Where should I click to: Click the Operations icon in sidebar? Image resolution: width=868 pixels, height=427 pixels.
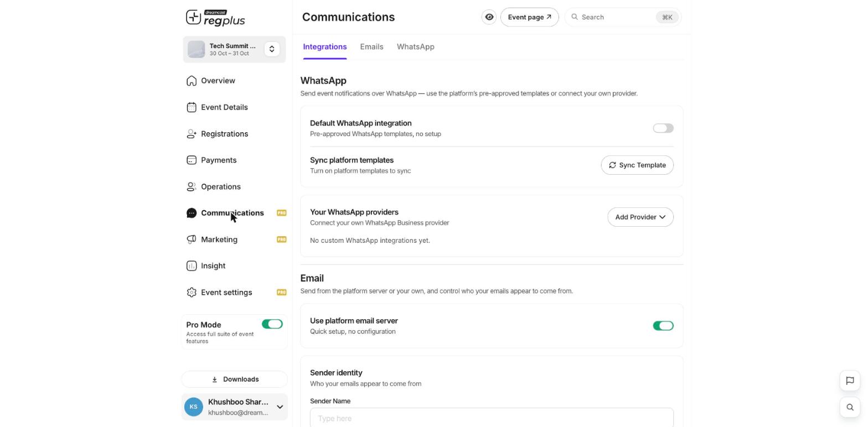[192, 187]
